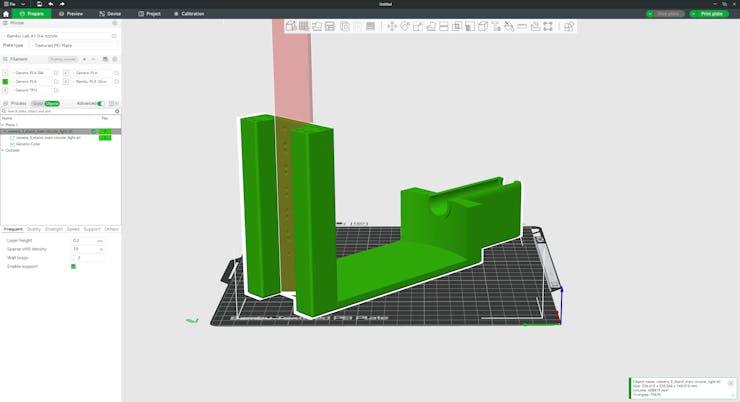Open the Textured PEI Plate type dropdown
This screenshot has height=402, width=740.
(75, 45)
